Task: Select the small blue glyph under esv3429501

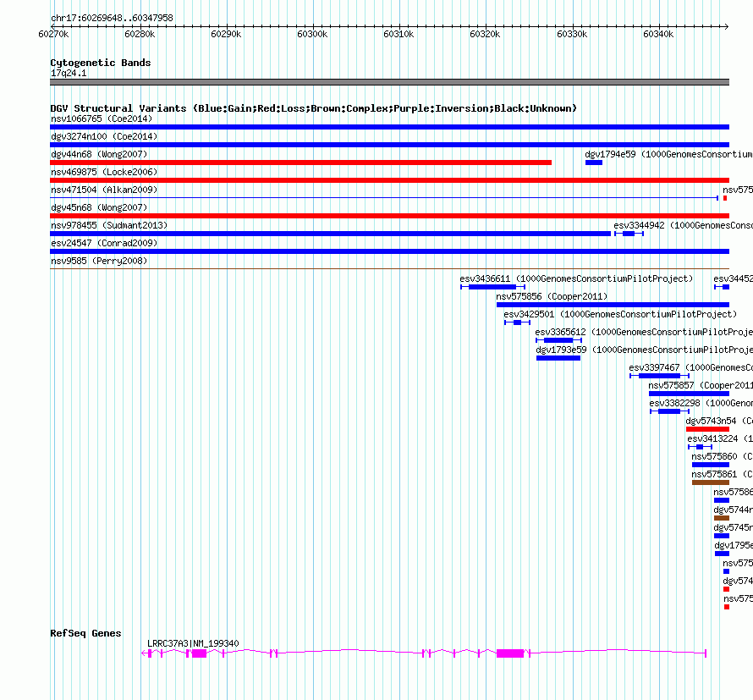Action: click(517, 322)
